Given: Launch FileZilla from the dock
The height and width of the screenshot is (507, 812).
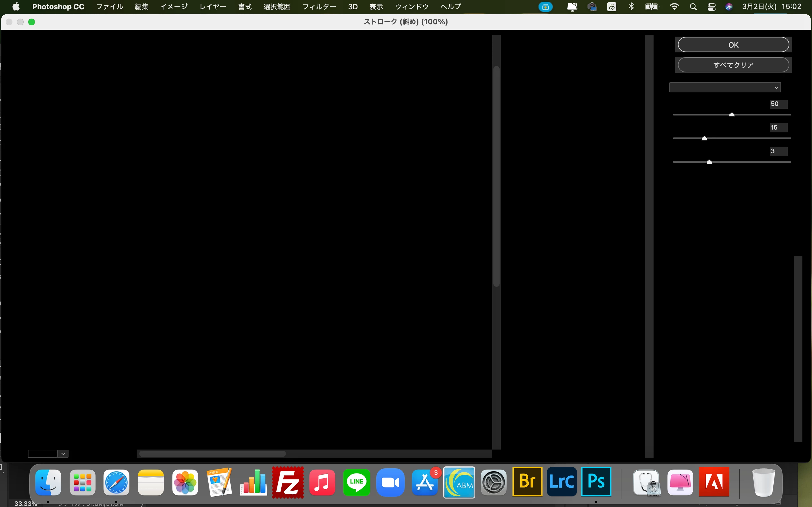Looking at the screenshot, I should (x=288, y=482).
